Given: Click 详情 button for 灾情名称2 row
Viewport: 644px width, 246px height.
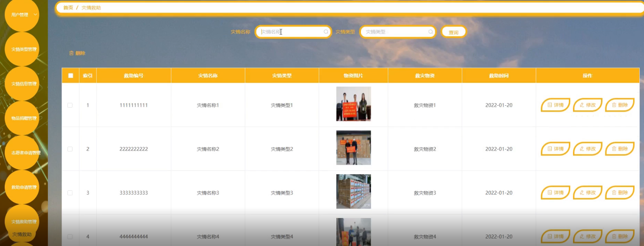Looking at the screenshot, I should click(x=555, y=149).
